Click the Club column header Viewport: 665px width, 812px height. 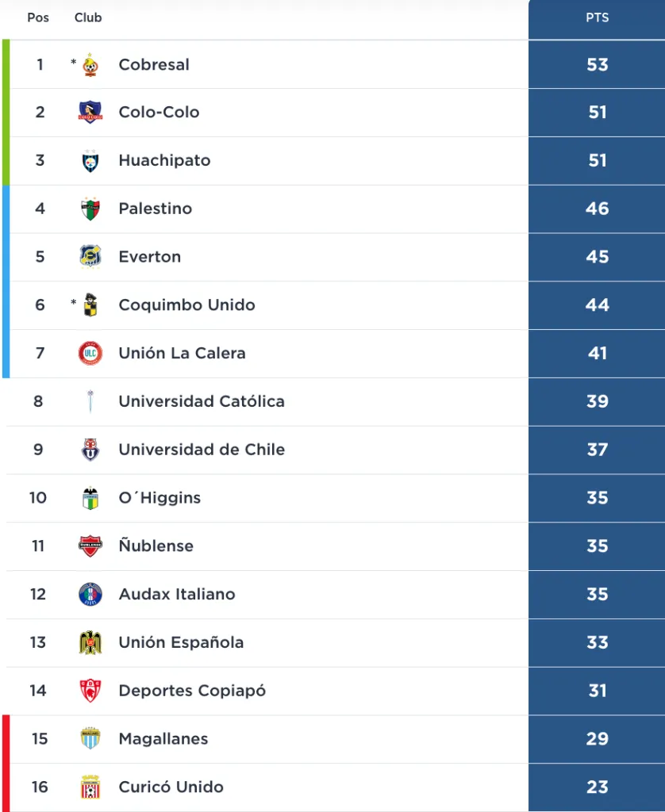pyautogui.click(x=87, y=17)
